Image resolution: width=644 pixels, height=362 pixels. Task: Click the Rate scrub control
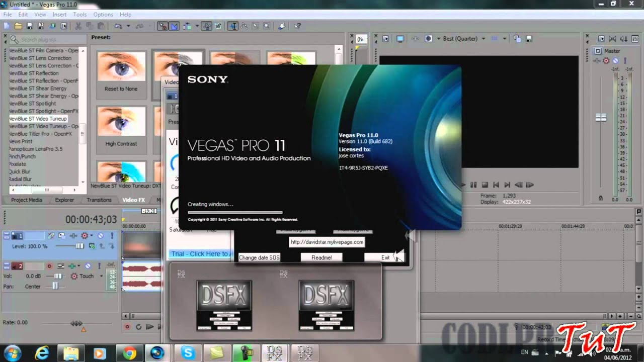pos(76,323)
